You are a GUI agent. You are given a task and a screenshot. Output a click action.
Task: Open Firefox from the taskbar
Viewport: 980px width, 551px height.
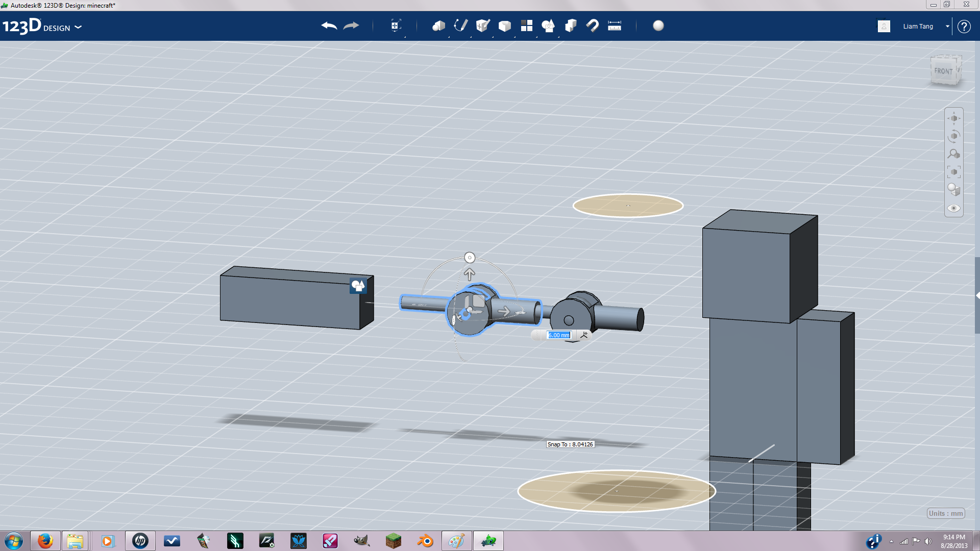tap(45, 541)
